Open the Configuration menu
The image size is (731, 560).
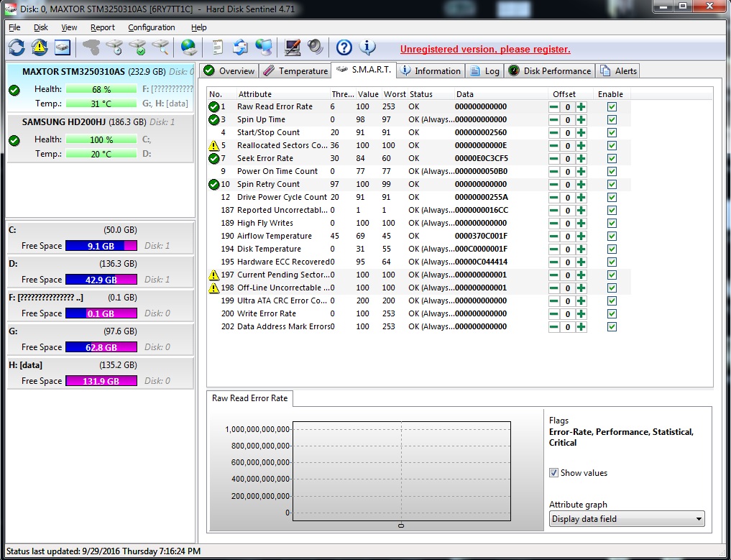pos(151,27)
